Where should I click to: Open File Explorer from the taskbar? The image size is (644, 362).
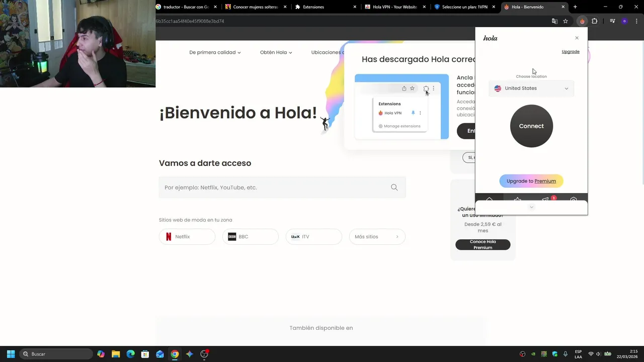(x=116, y=354)
